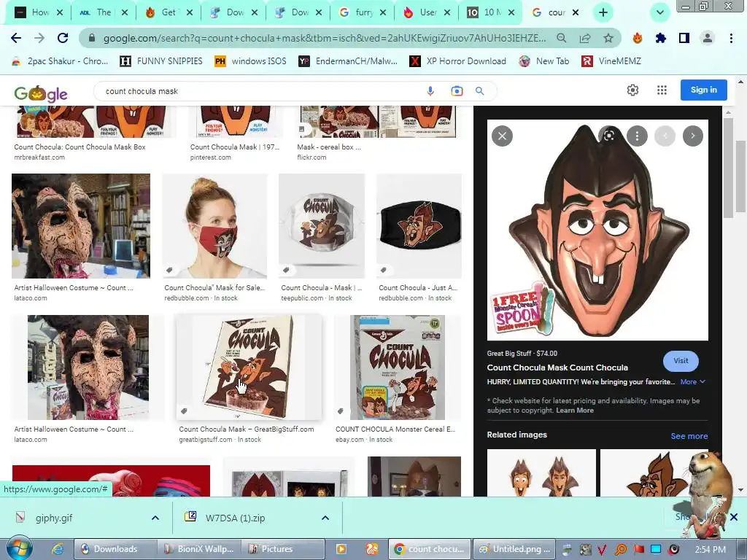
Task: Click the Google Halloween logo
Action: [x=41, y=94]
